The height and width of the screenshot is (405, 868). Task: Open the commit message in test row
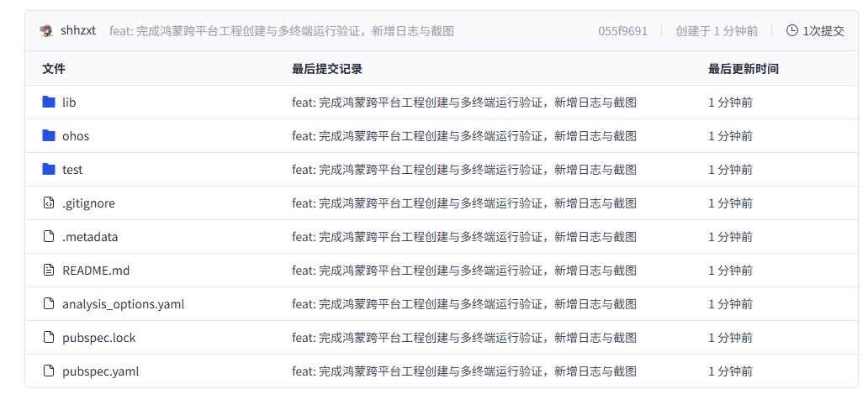(x=464, y=169)
